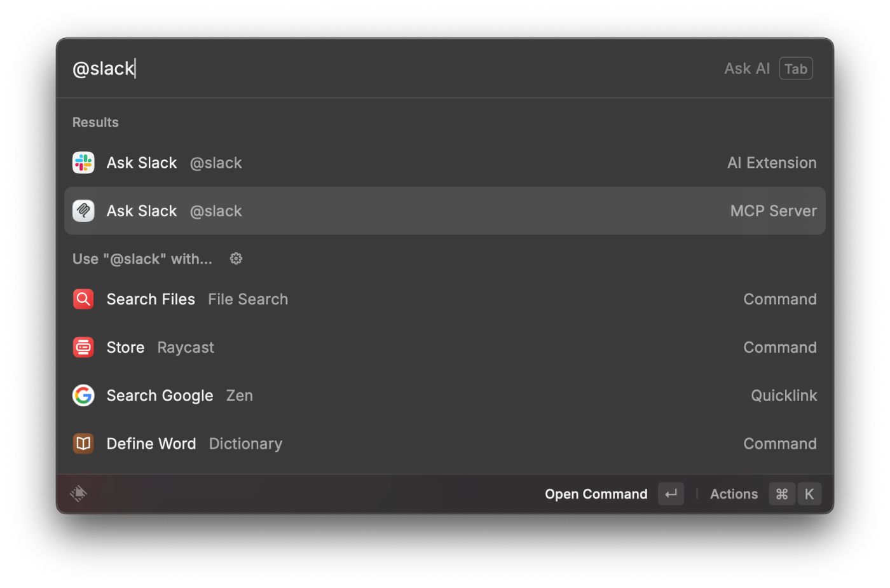Choose the Define Word command row

coord(445,444)
